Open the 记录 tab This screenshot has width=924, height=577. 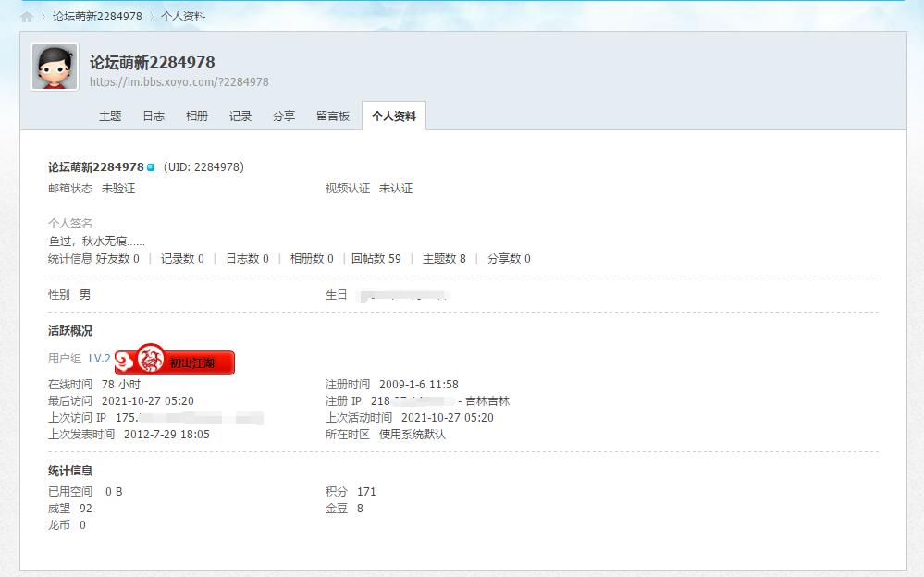240,117
